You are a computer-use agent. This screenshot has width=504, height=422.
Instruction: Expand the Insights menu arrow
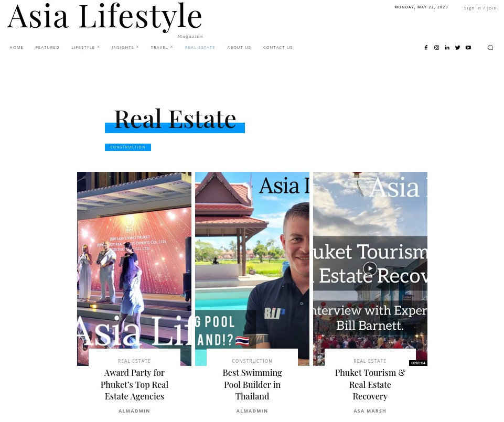pyautogui.click(x=137, y=47)
